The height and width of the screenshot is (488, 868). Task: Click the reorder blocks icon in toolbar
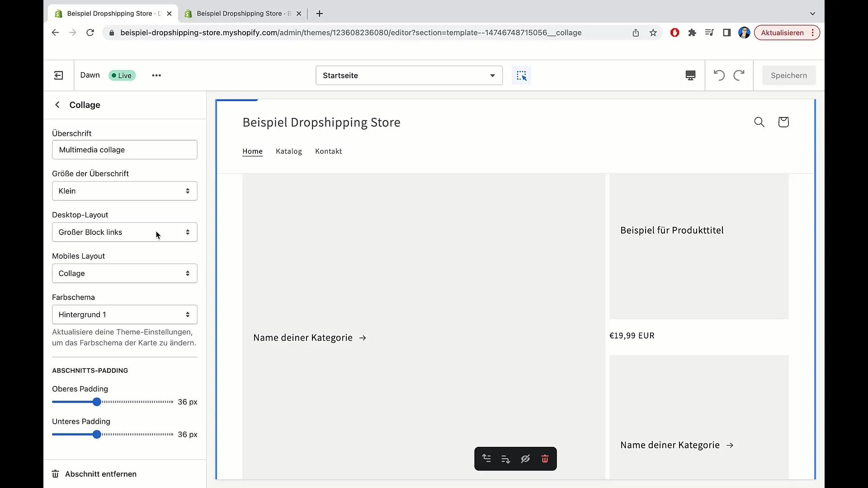click(487, 458)
